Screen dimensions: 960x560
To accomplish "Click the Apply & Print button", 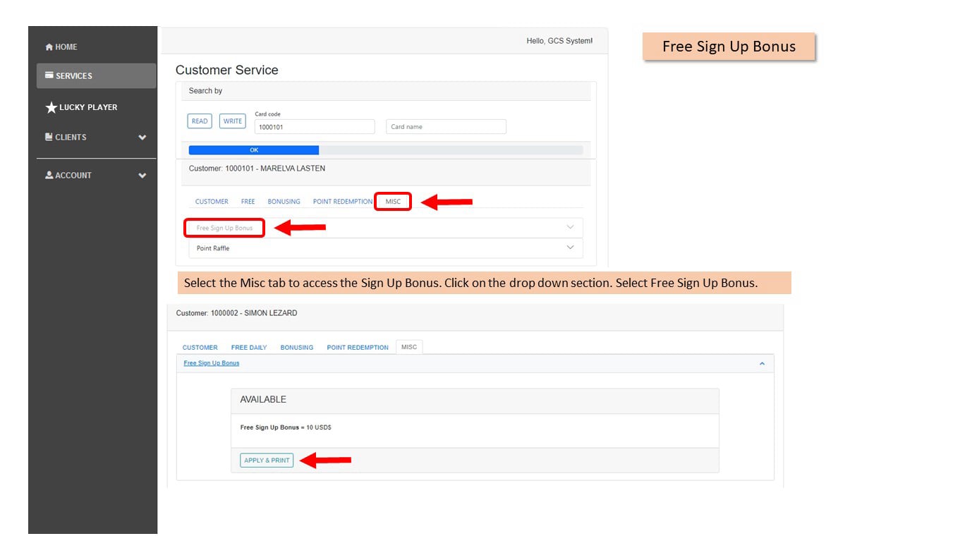I will point(267,460).
